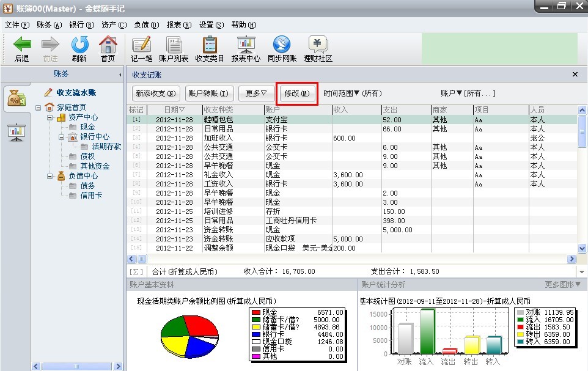Open the 设置 menu

click(210, 25)
